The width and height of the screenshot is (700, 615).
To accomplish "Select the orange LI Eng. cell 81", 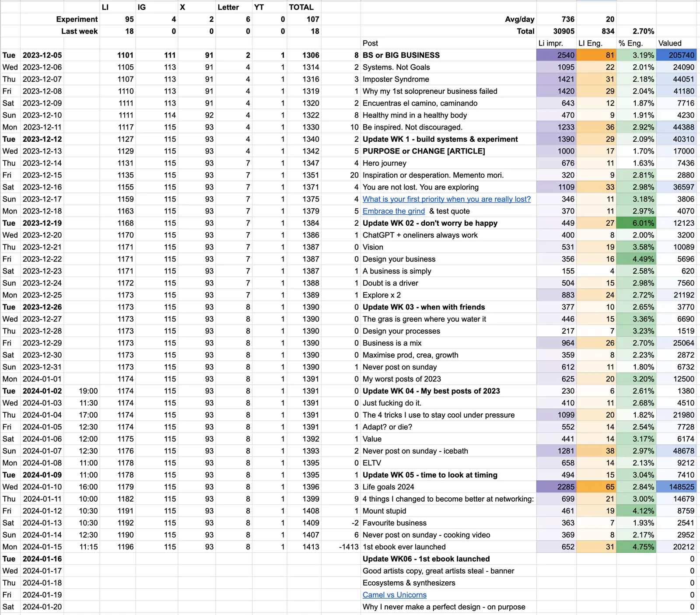I will tap(597, 55).
